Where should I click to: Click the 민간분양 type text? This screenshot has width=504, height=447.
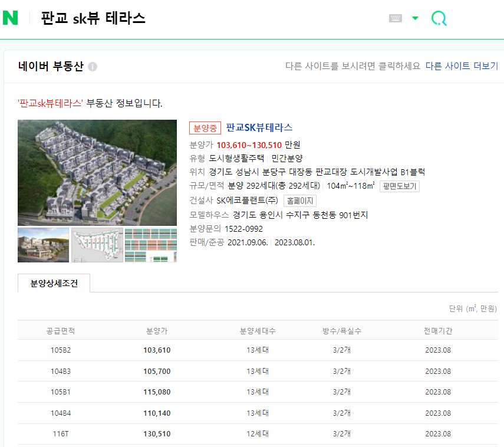(x=287, y=158)
